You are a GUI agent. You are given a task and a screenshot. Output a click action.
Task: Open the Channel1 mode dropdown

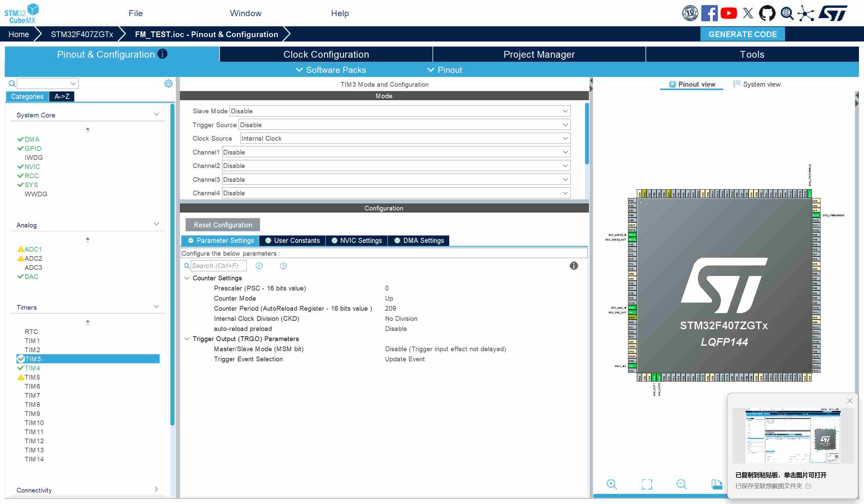(396, 152)
